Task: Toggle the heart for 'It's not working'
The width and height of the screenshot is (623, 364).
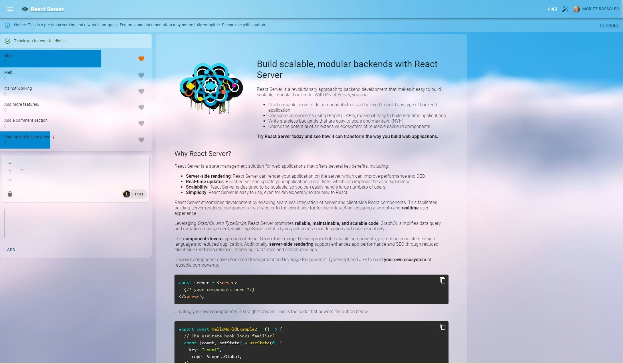Action: pyautogui.click(x=141, y=91)
